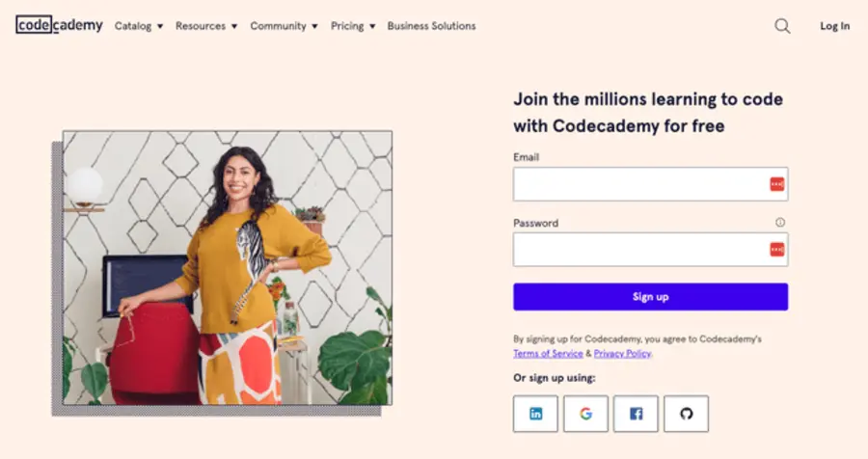Click the password info icon
868x459 pixels.
tap(780, 223)
